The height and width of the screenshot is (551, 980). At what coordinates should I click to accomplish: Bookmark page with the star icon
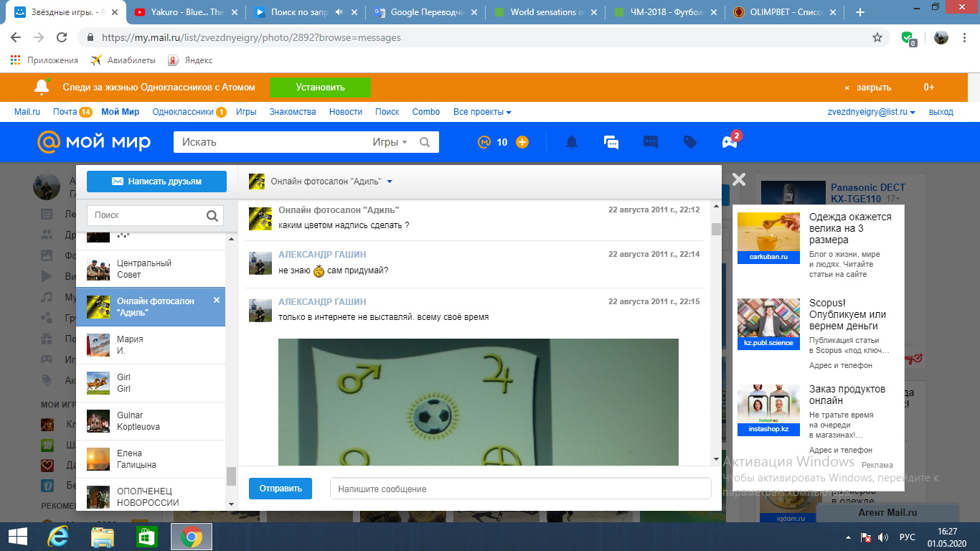point(877,37)
